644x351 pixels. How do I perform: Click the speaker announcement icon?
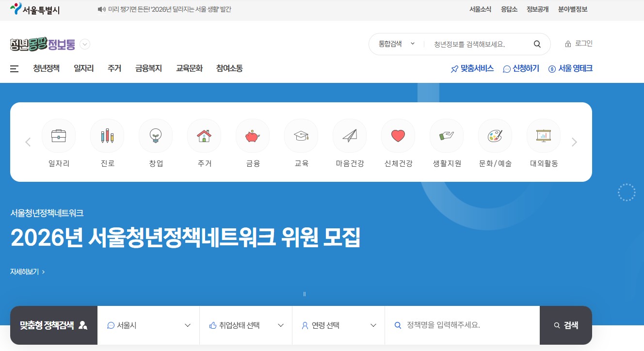pos(102,9)
